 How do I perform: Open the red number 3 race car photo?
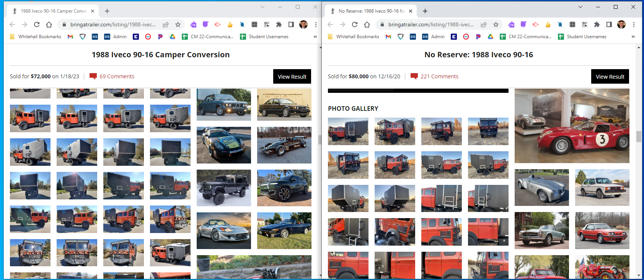tap(572, 126)
